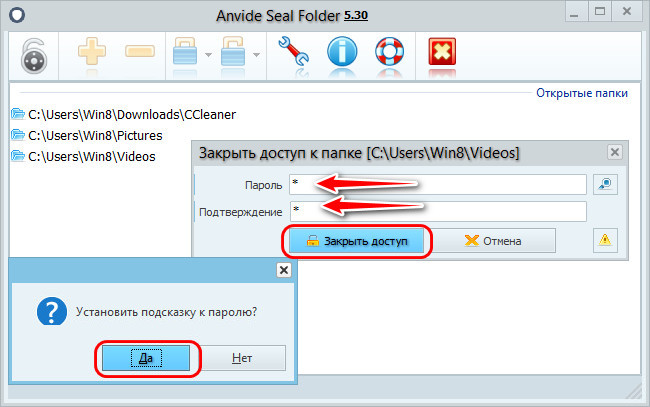
Task: Select C:\Users\Win8\Videos folder entry
Action: click(x=92, y=157)
